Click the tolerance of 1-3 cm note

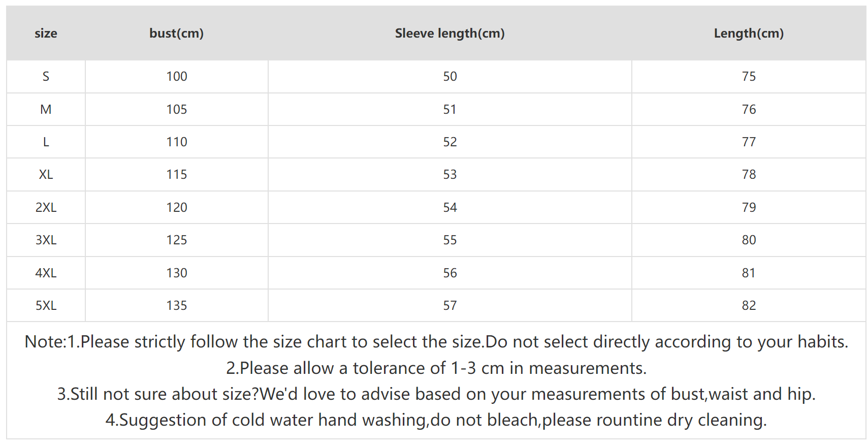tap(436, 368)
